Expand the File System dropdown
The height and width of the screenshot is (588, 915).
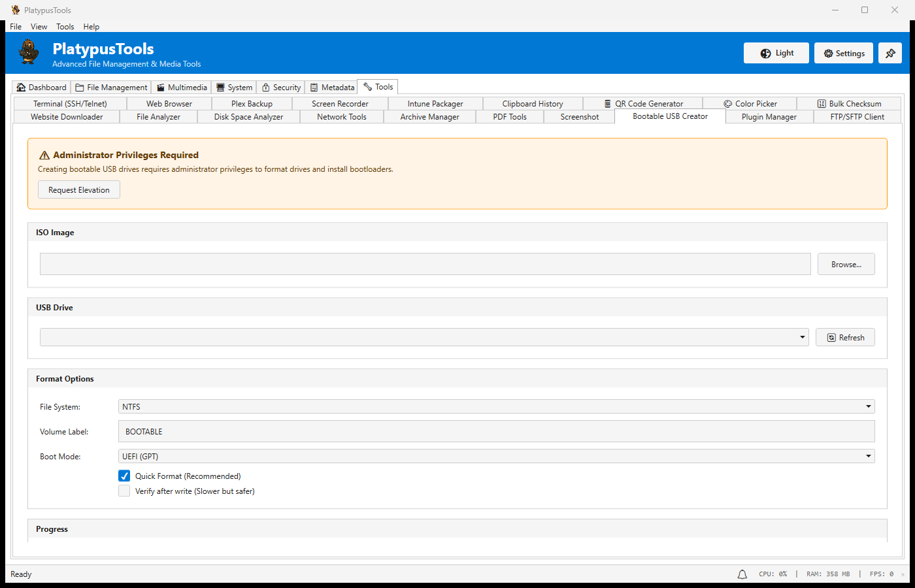496,406
